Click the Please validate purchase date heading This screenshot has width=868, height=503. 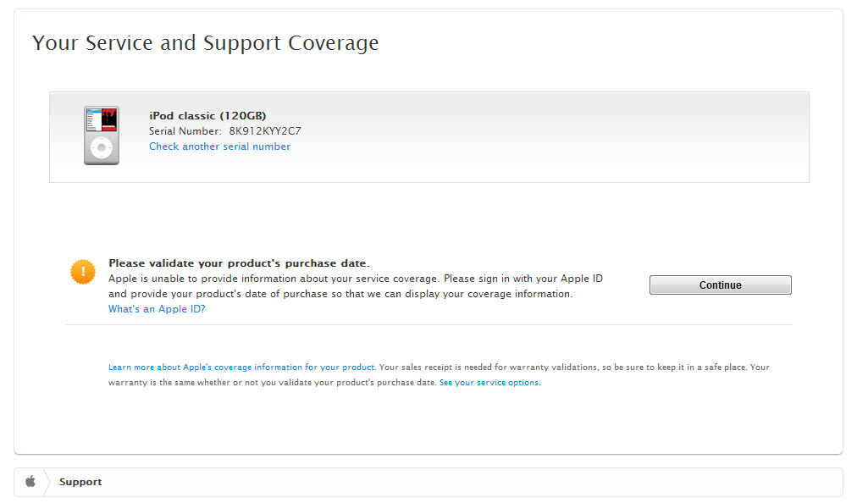coord(239,263)
